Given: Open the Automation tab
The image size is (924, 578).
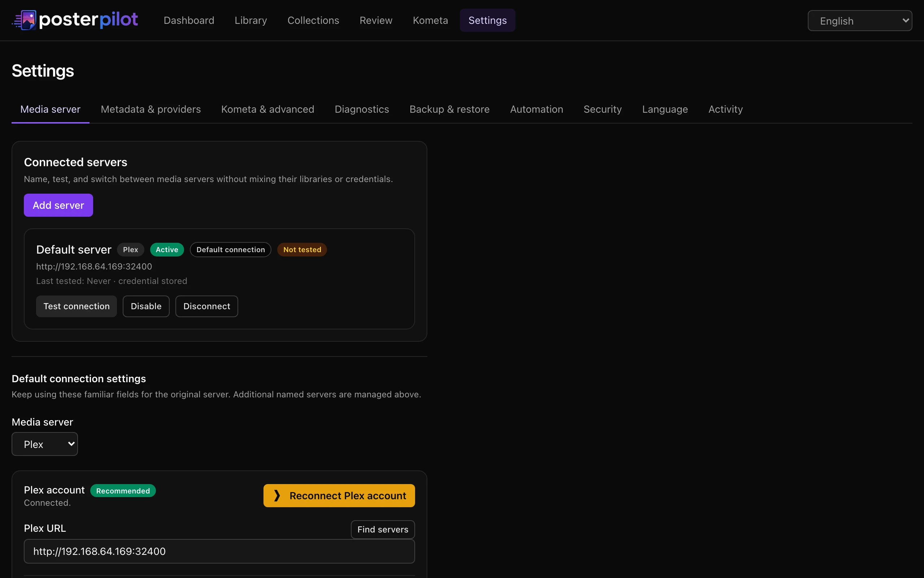Looking at the screenshot, I should point(536,109).
